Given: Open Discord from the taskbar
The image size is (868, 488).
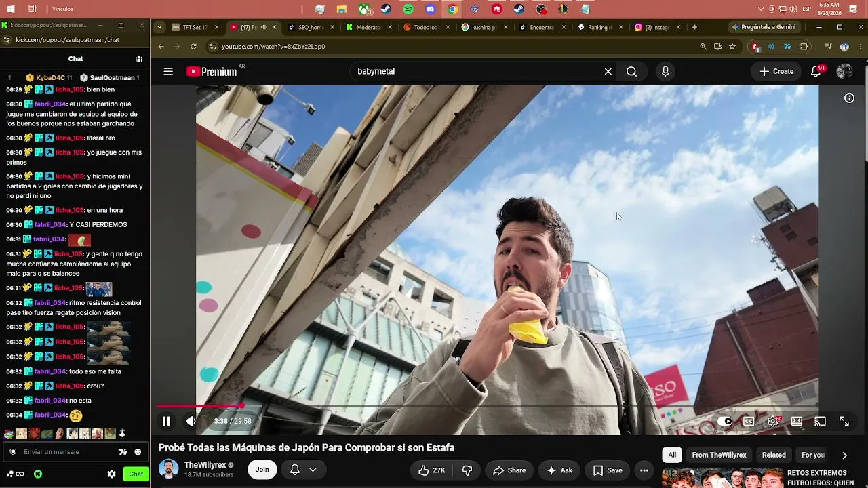Looking at the screenshot, I should [x=431, y=9].
